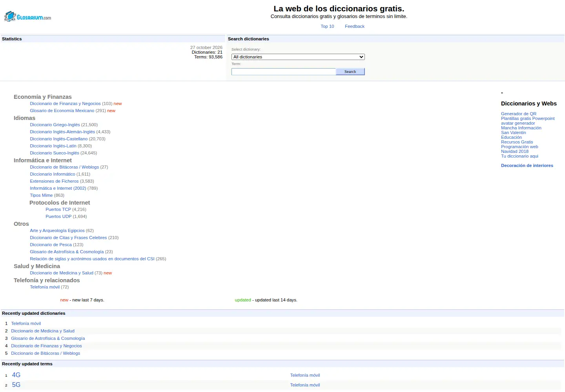Open Puertos UDP dictionary
The image size is (565, 392).
58,216
